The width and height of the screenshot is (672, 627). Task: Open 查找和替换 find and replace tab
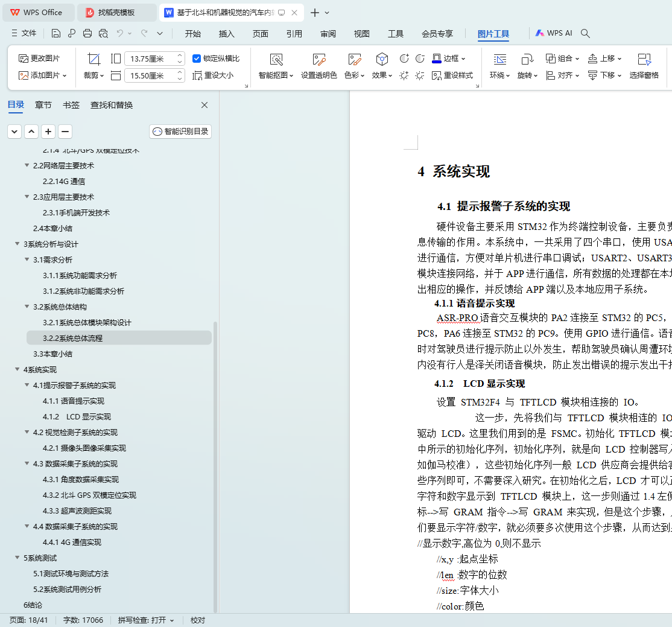[112, 105]
